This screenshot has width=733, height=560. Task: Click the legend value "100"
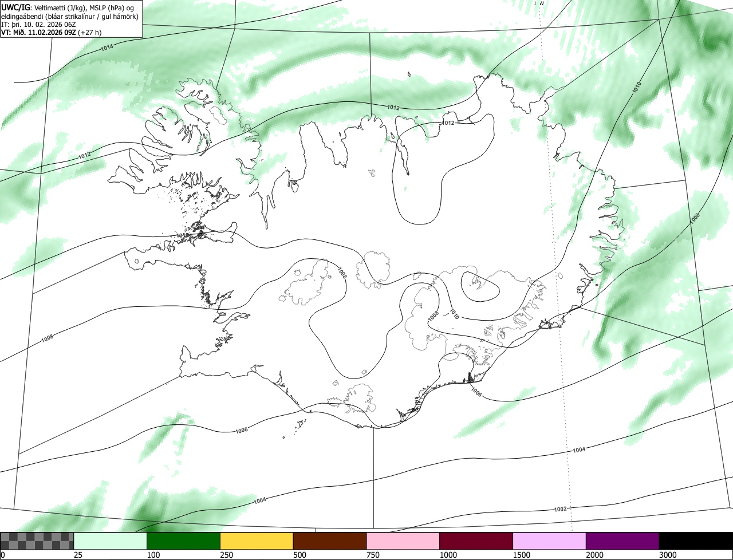click(152, 554)
